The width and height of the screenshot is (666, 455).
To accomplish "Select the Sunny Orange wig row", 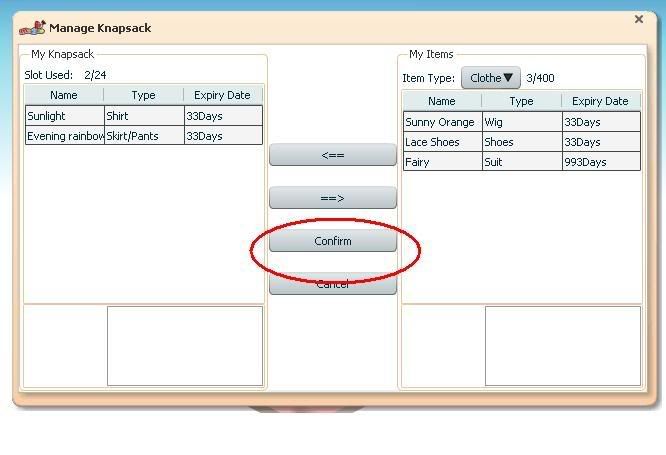I will (x=521, y=122).
